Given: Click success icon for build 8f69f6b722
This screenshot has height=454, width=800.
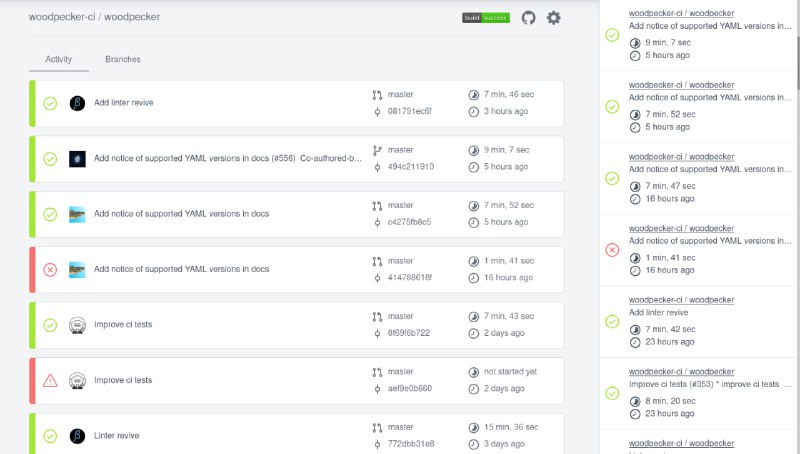Looking at the screenshot, I should coord(50,325).
